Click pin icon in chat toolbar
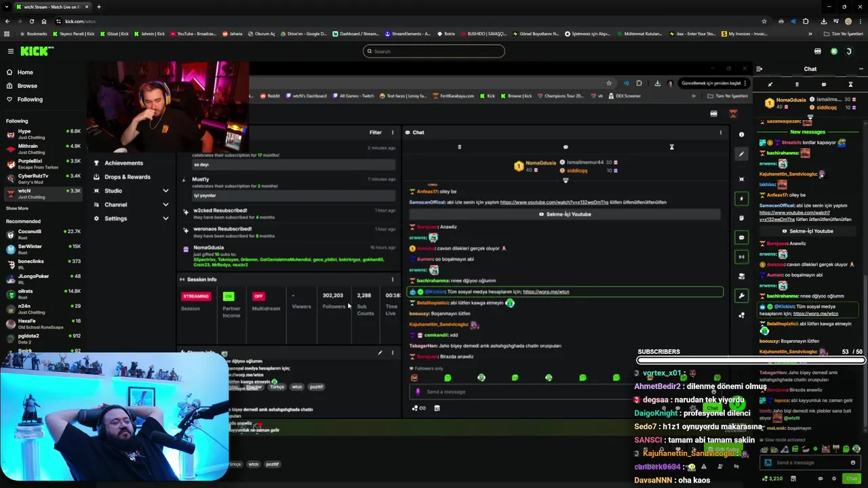Image resolution: width=868 pixels, height=488 pixels. (x=770, y=85)
